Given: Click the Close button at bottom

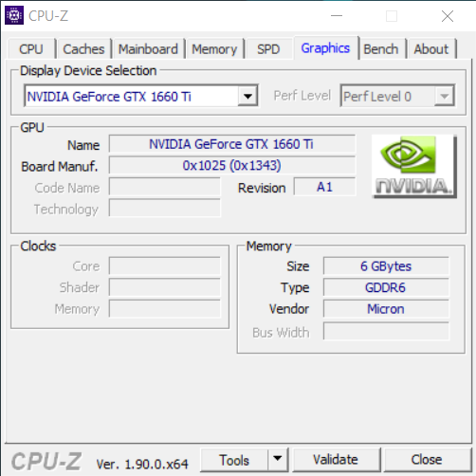Looking at the screenshot, I should point(427,459).
